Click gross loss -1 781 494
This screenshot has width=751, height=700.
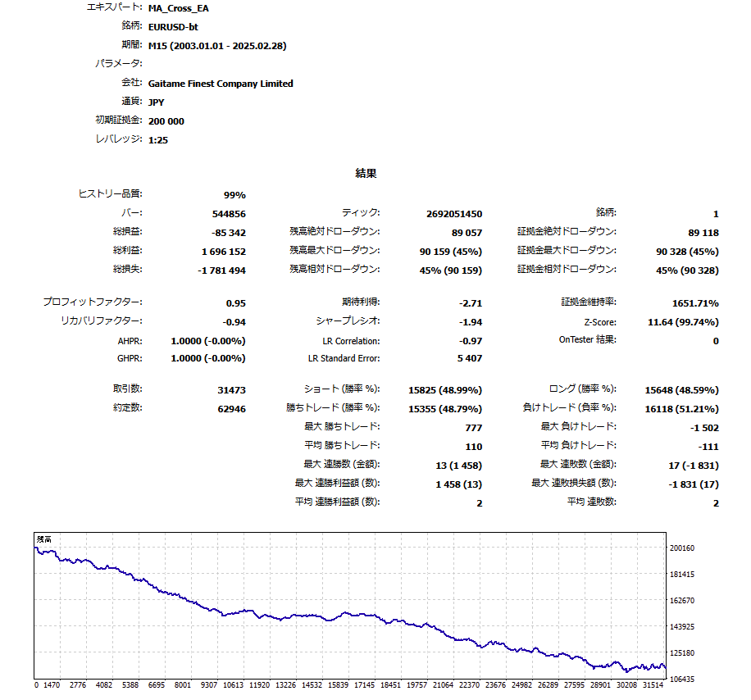pos(221,270)
